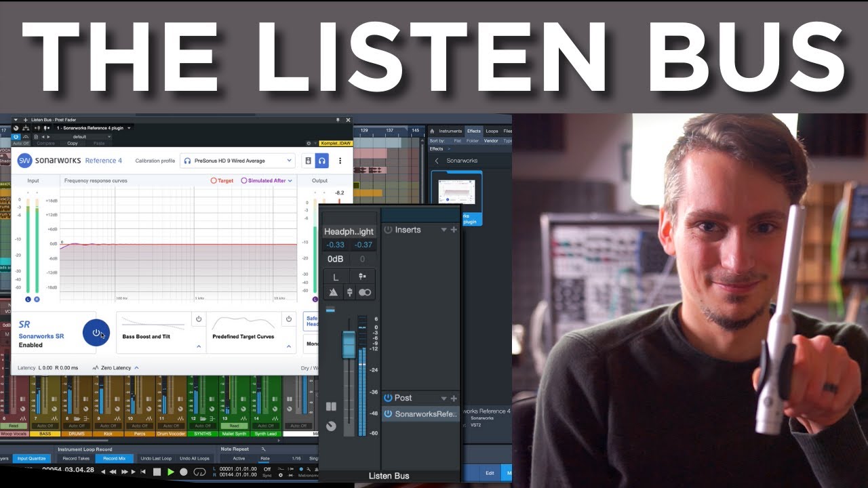Add a post insert using plus icon
Image resolution: width=868 pixels, height=488 pixels.
(x=454, y=398)
